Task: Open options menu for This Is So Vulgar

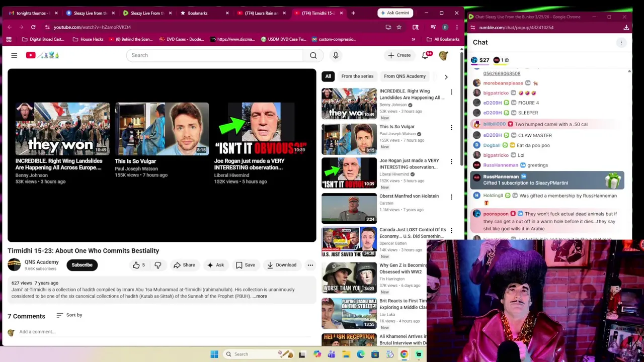Action: (x=451, y=128)
